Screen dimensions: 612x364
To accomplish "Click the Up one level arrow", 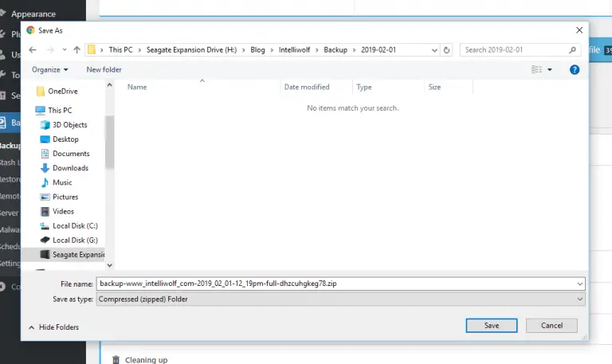I will 76,49.
